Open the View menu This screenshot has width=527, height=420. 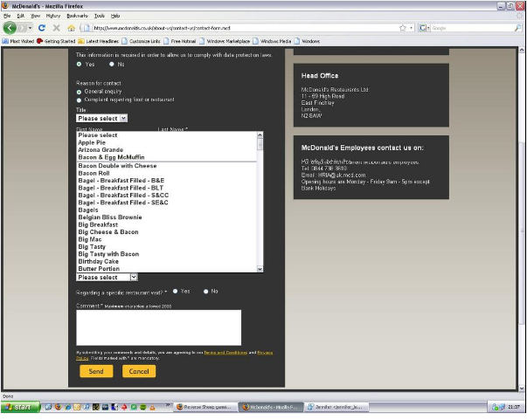(x=35, y=16)
